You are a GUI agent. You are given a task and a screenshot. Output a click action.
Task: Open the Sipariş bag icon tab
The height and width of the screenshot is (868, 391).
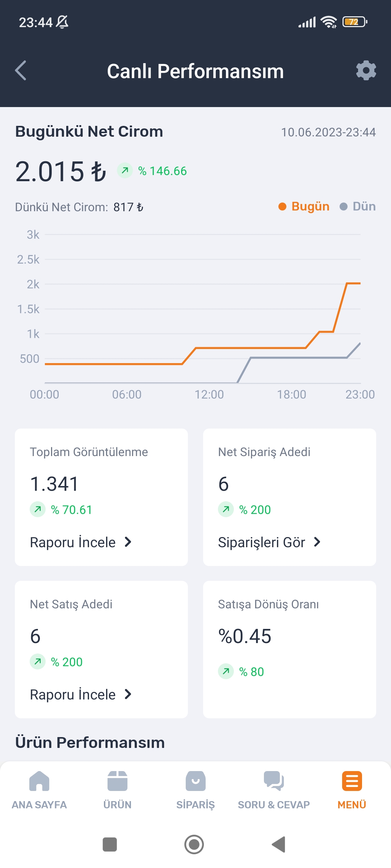tap(195, 781)
